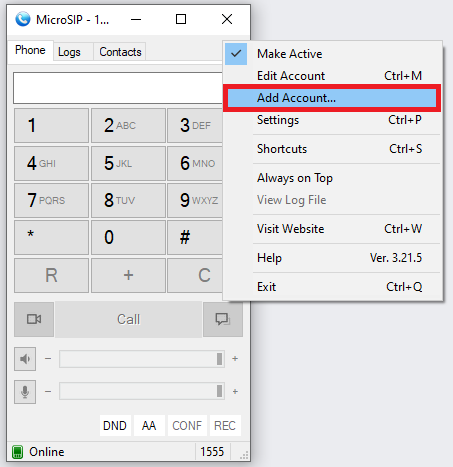The width and height of the screenshot is (453, 467).
Task: Click the Call button
Action: tap(129, 319)
